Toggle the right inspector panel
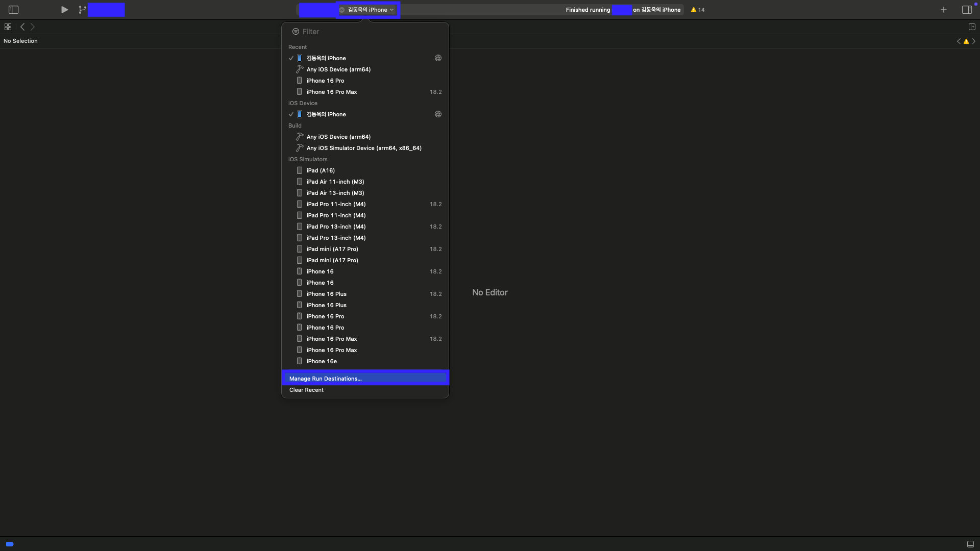Viewport: 980px width, 551px height. tap(967, 10)
